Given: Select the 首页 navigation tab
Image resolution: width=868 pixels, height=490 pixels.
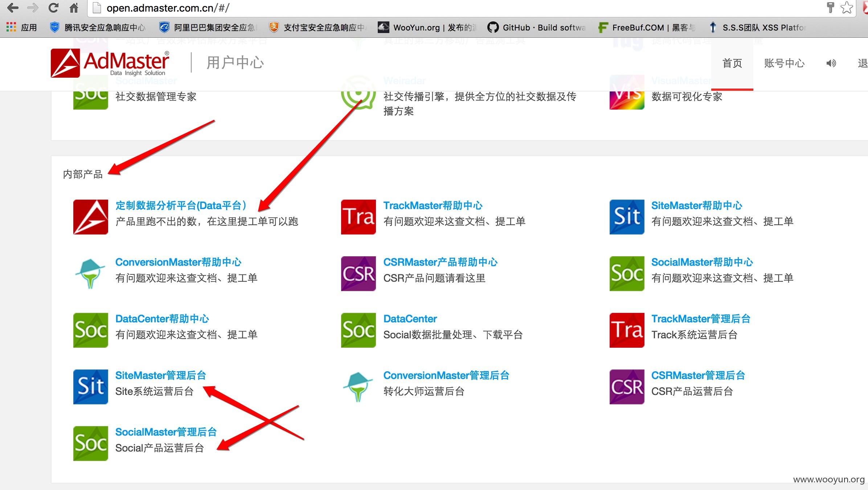Looking at the screenshot, I should [x=732, y=63].
